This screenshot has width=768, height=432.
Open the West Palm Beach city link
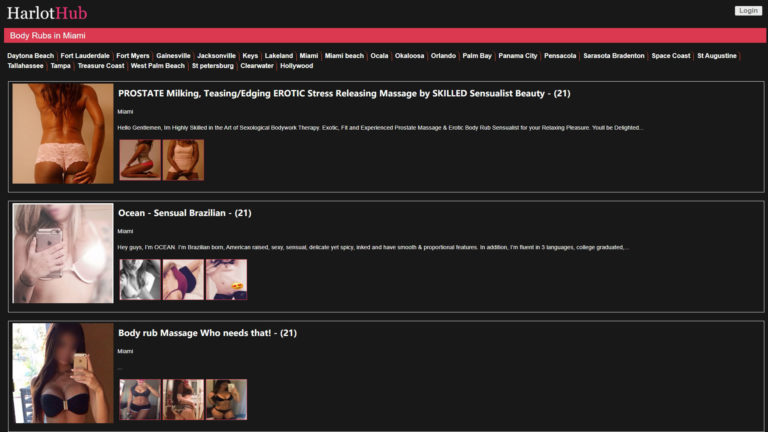coord(158,66)
